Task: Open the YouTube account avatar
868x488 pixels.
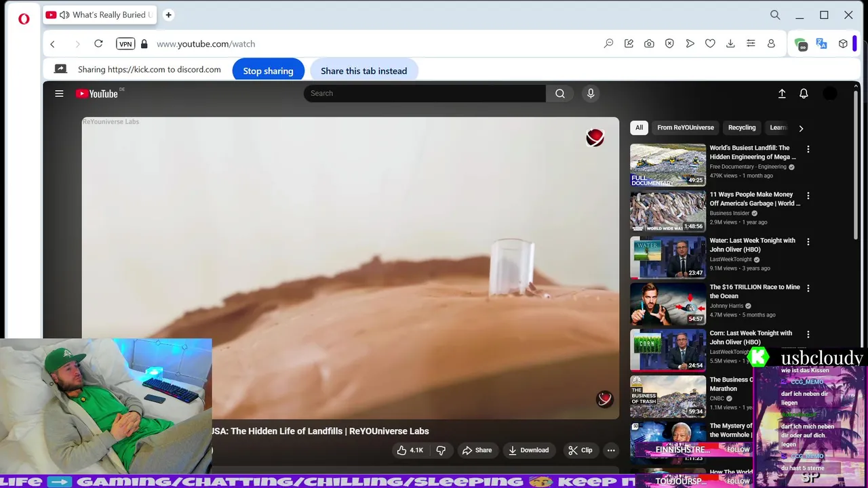Action: pos(830,94)
